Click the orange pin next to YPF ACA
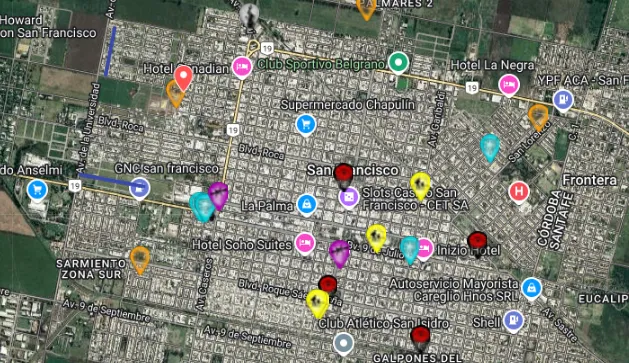Screen dimensions: 629x363 538,117
